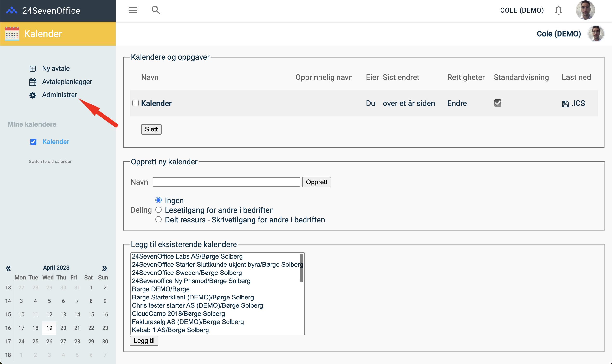Click the Kalender module calendar icon

click(12, 34)
